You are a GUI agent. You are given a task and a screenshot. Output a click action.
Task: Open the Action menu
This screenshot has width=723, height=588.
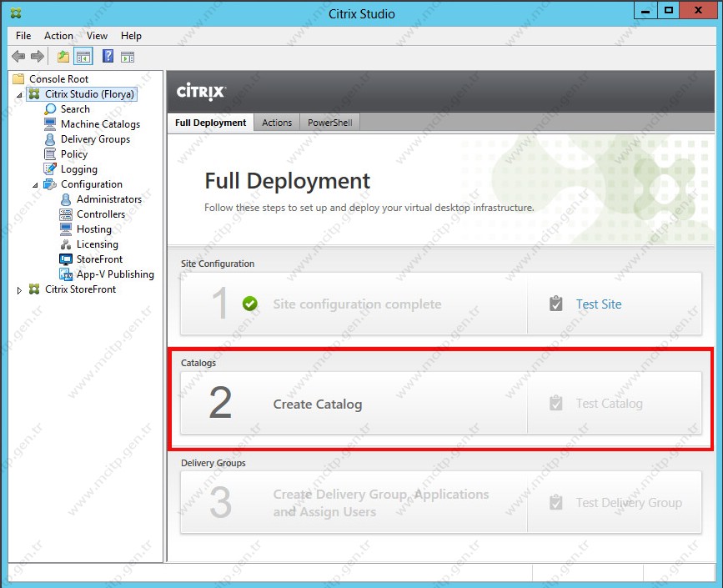coord(58,36)
